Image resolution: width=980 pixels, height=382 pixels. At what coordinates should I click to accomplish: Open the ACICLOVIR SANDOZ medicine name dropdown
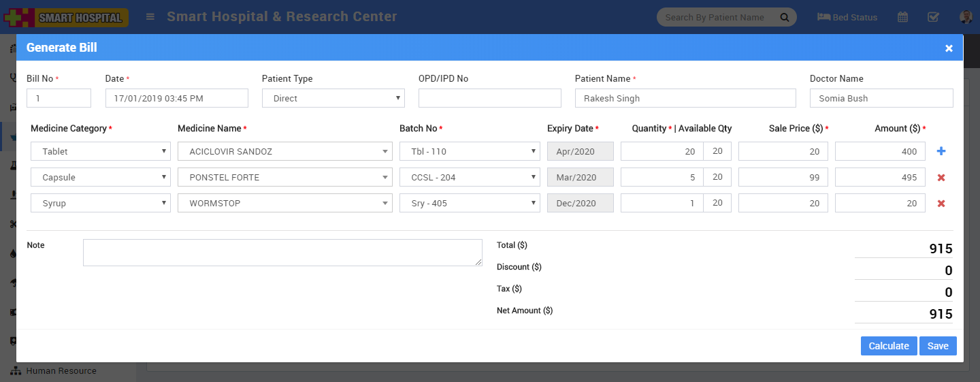tap(284, 152)
